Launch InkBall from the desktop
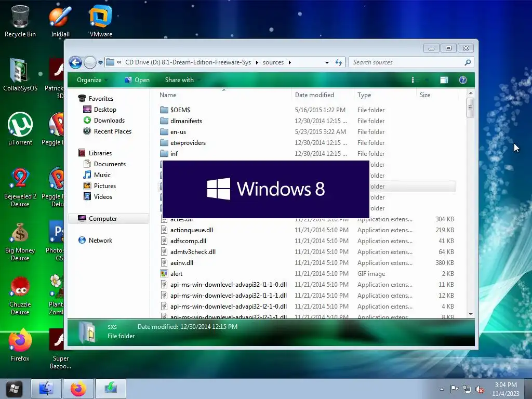The height and width of the screenshot is (399, 532). tap(60, 21)
